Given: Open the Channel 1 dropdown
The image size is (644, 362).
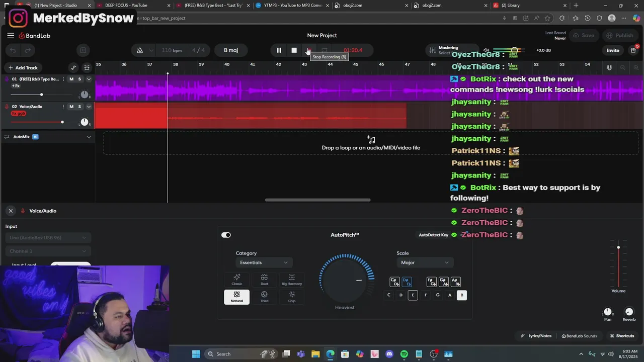Looking at the screenshot, I should 48,251.
